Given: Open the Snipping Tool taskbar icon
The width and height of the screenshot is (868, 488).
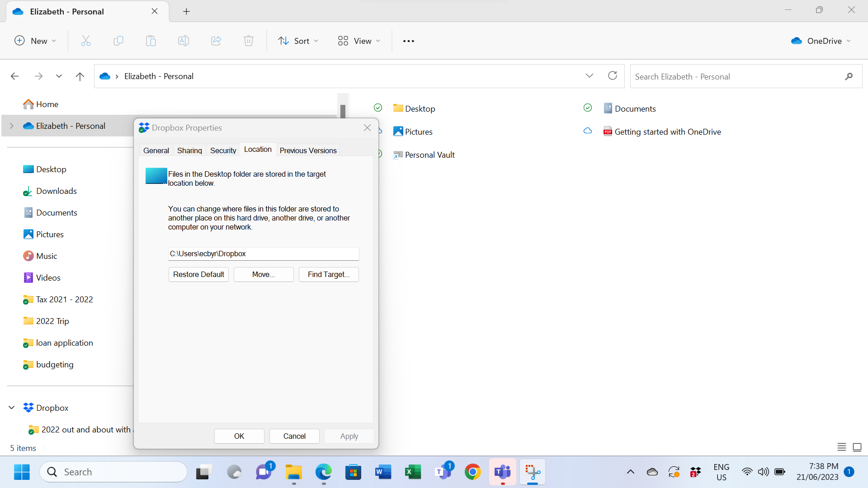Looking at the screenshot, I should click(x=533, y=472).
